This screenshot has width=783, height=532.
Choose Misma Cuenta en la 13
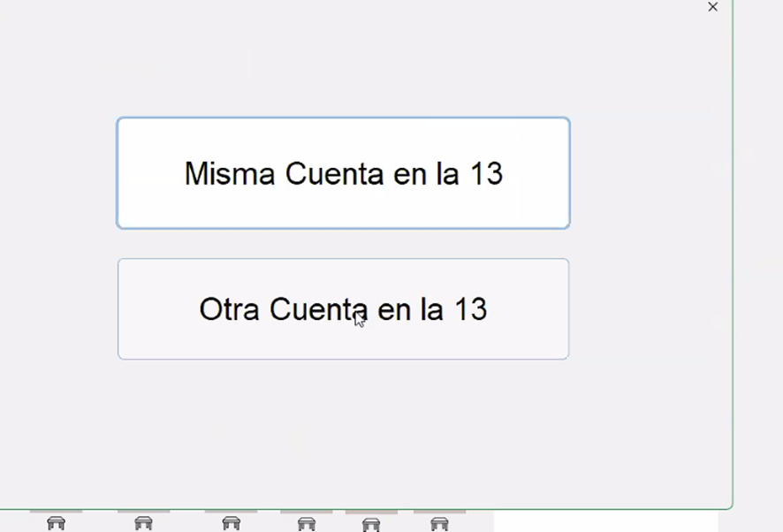(x=343, y=173)
